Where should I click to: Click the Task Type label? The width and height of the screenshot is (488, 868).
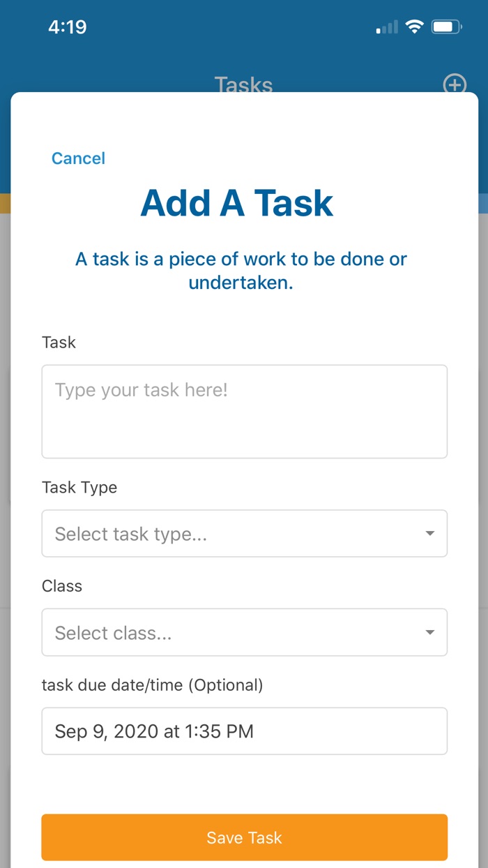click(x=79, y=488)
